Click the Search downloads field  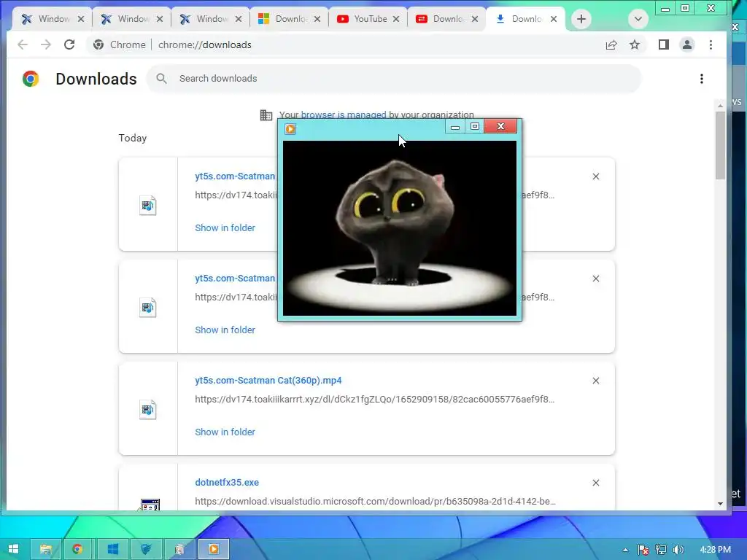pos(394,79)
